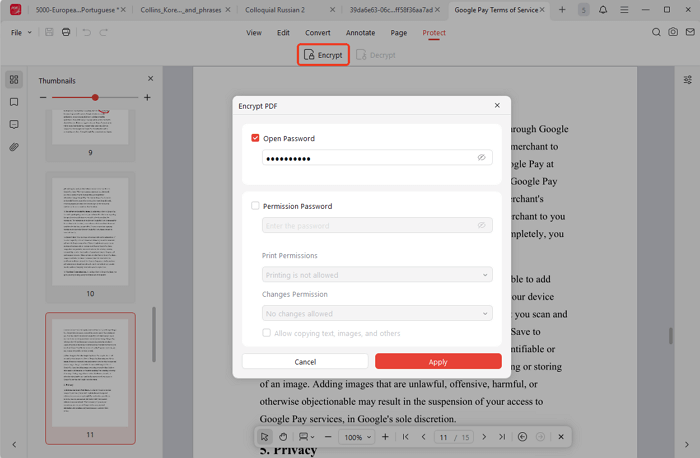Show the Open Password characters
The image size is (700, 458).
click(x=481, y=158)
